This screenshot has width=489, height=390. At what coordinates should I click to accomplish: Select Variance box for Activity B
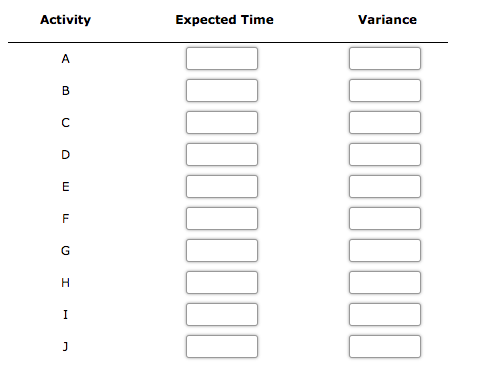tap(385, 91)
